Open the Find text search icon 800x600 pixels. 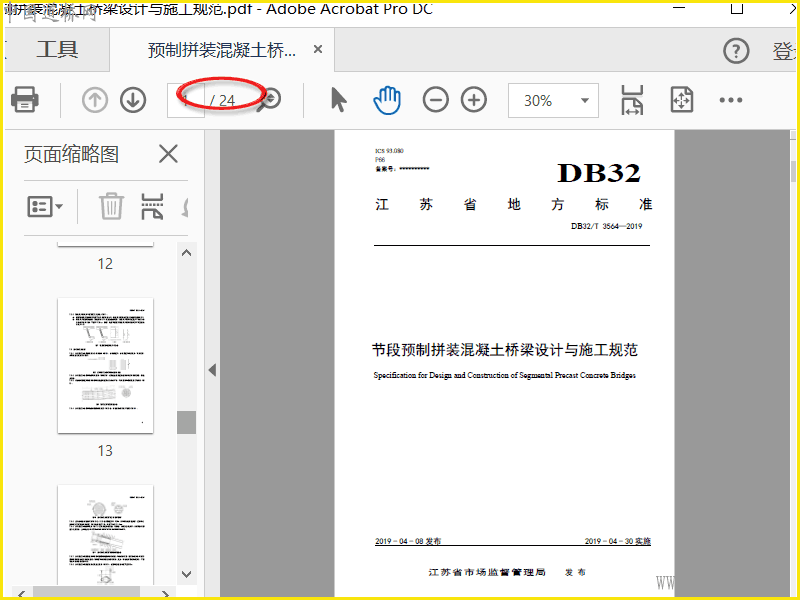point(269,99)
